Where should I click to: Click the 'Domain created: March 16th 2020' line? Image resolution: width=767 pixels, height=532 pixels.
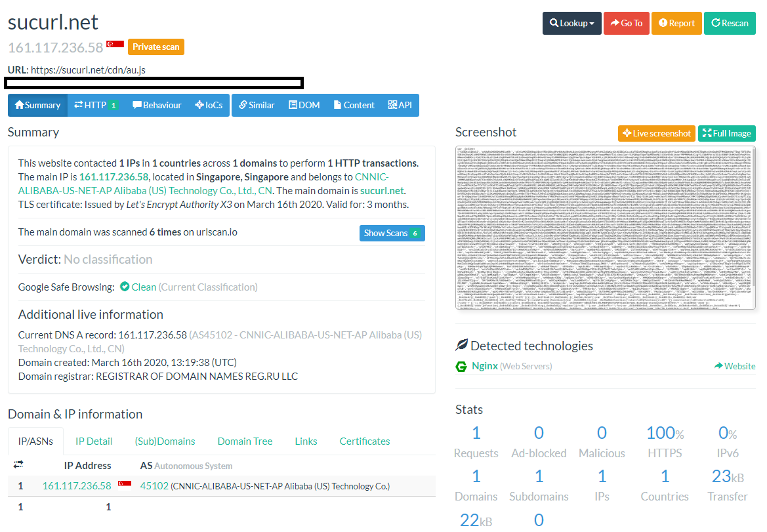click(127, 363)
